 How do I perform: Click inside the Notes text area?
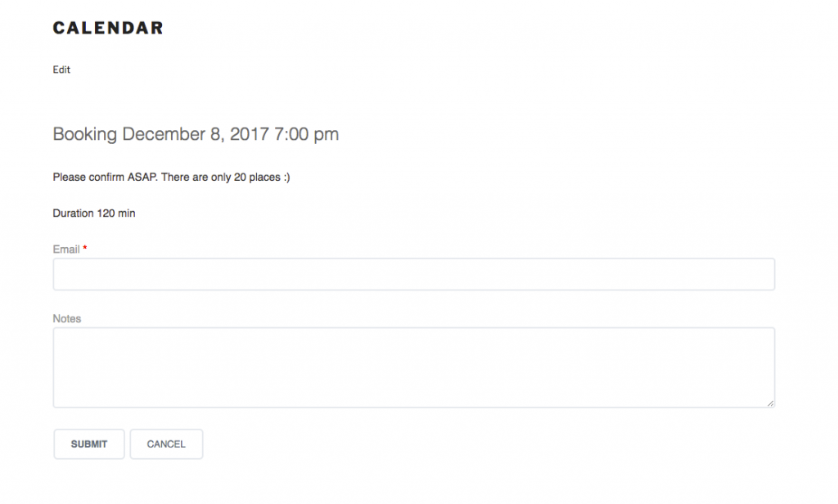coord(413,367)
